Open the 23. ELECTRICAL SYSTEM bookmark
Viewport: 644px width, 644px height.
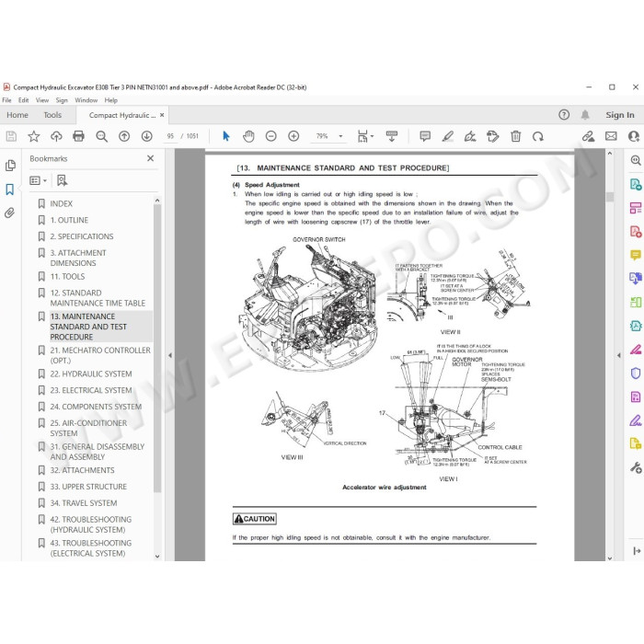tap(91, 391)
